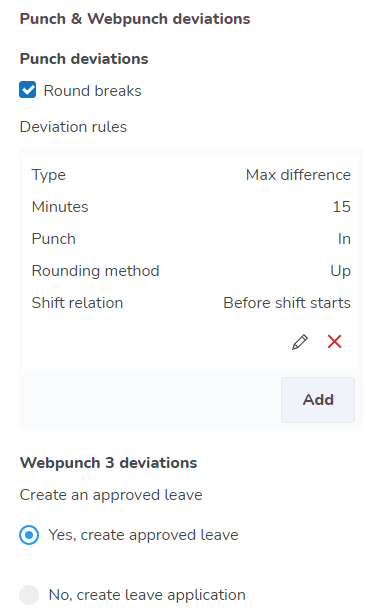Add a new deviation rule
366x613 pixels.
(318, 400)
